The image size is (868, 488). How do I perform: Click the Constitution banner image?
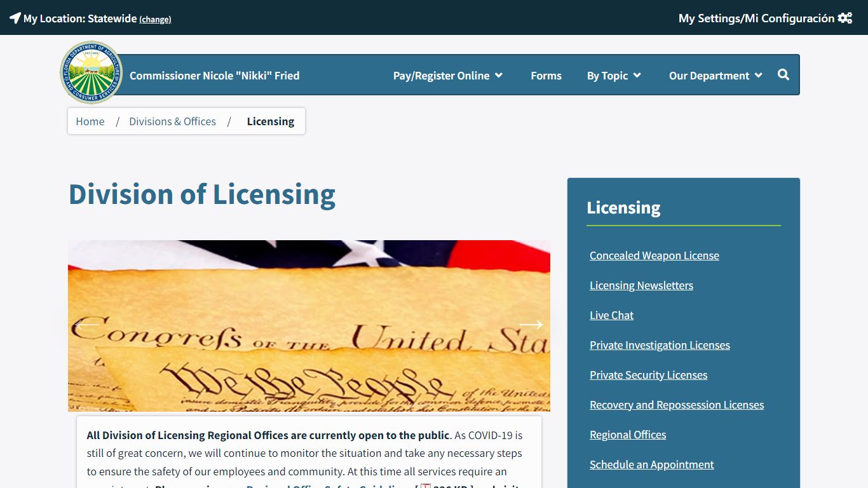pos(309,325)
